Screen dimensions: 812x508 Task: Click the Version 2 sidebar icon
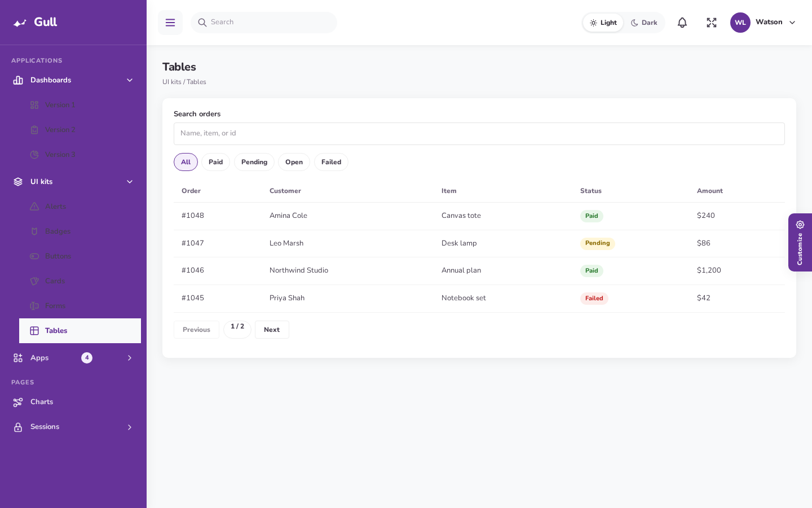[34, 130]
